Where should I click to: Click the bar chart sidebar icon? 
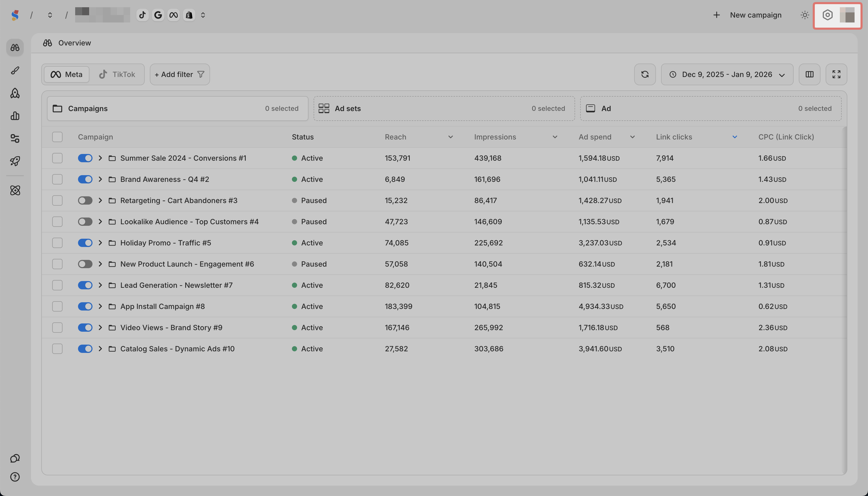tap(15, 116)
